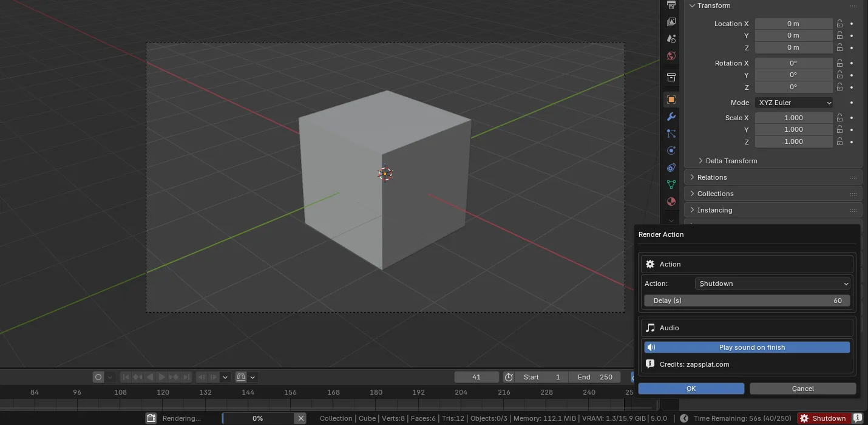Click the End frame field
This screenshot has height=425, width=868.
pos(595,377)
